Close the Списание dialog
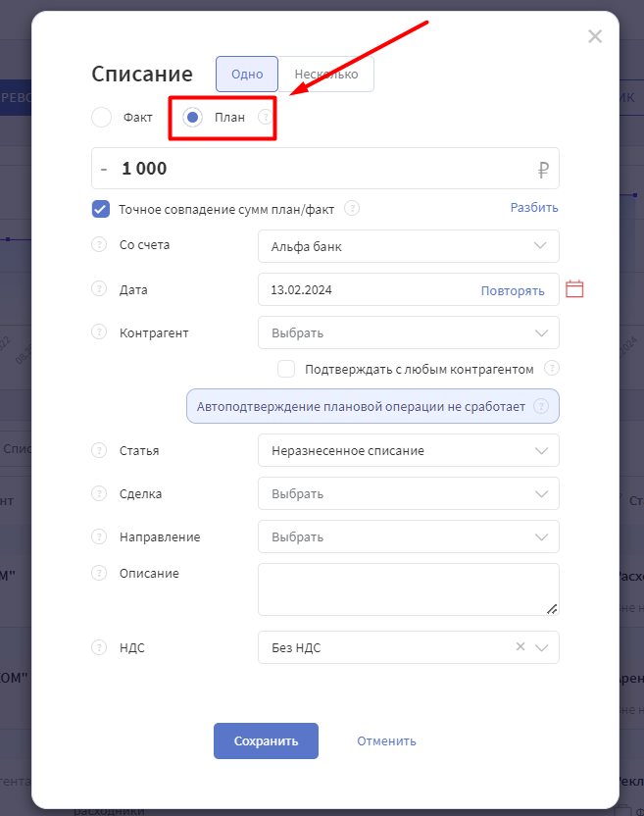 click(x=595, y=36)
